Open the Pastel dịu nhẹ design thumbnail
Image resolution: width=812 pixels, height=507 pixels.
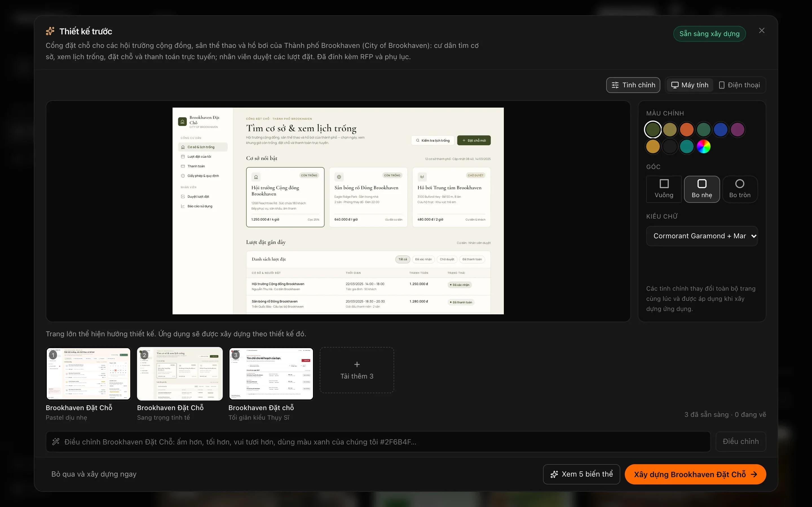point(88,373)
